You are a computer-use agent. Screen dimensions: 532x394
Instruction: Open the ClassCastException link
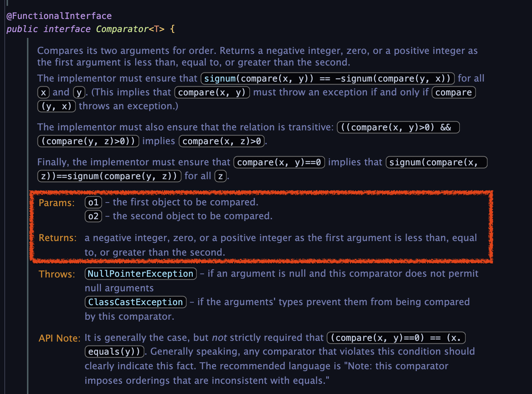point(135,302)
